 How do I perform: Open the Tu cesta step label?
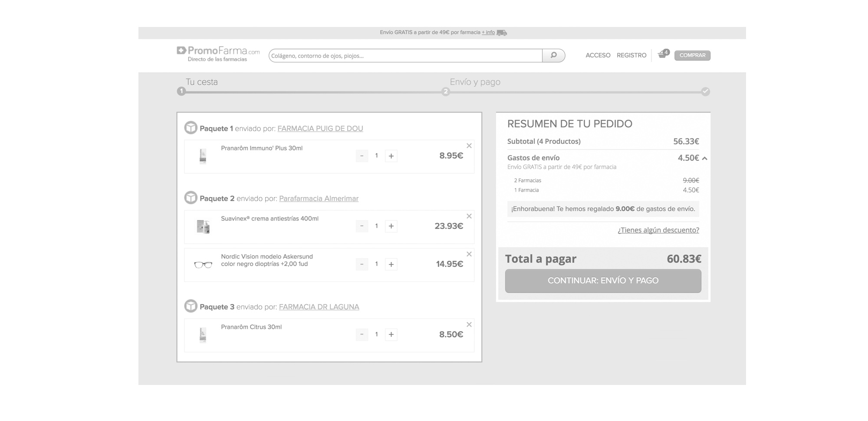click(x=202, y=82)
